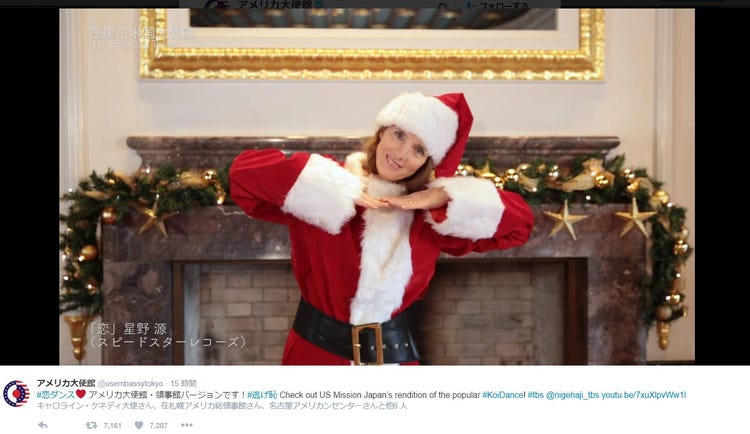Click the アメリカ大使館 header title at top

[273, 4]
